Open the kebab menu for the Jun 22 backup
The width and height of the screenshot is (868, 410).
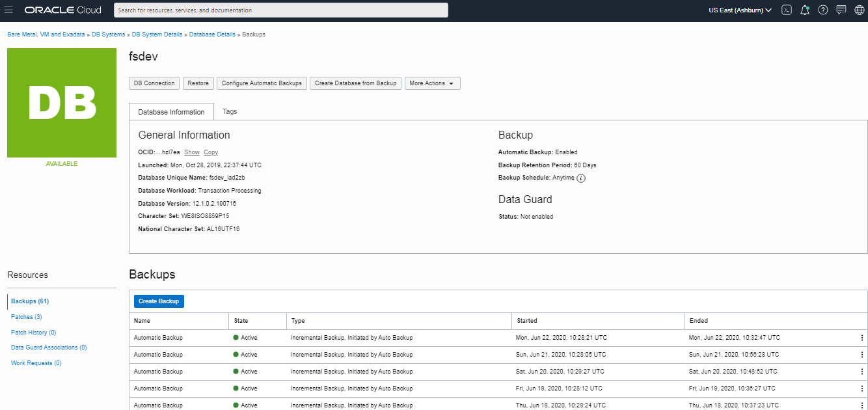(860, 338)
